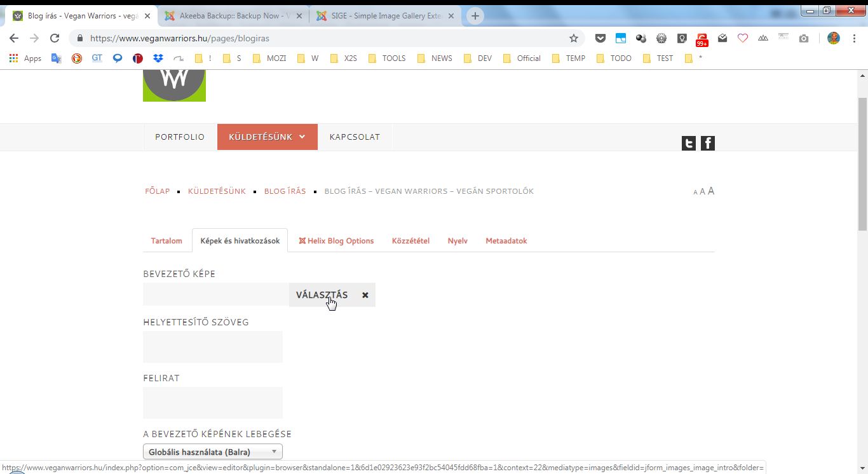Click the heart extension icon
Image resolution: width=868 pixels, height=474 pixels.
coord(743,38)
